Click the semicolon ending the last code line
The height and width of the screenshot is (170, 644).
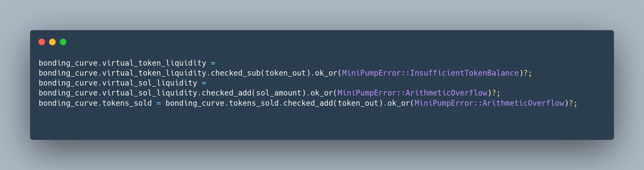[x=575, y=103]
